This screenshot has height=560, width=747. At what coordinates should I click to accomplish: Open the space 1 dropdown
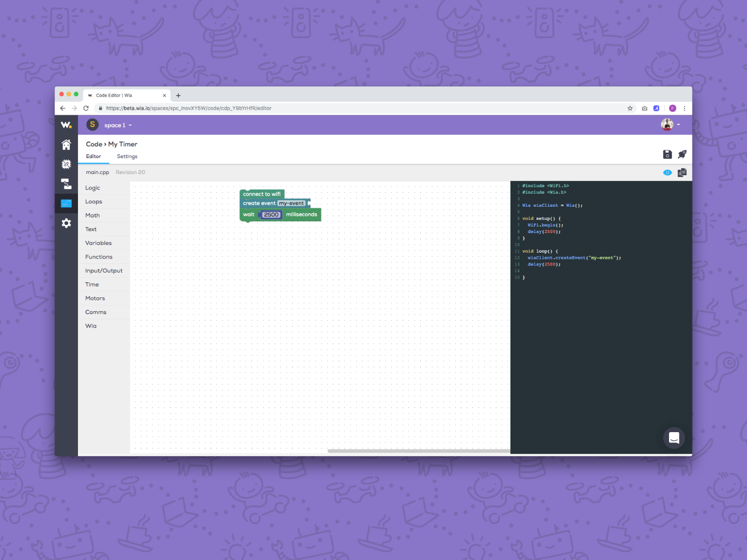(117, 125)
